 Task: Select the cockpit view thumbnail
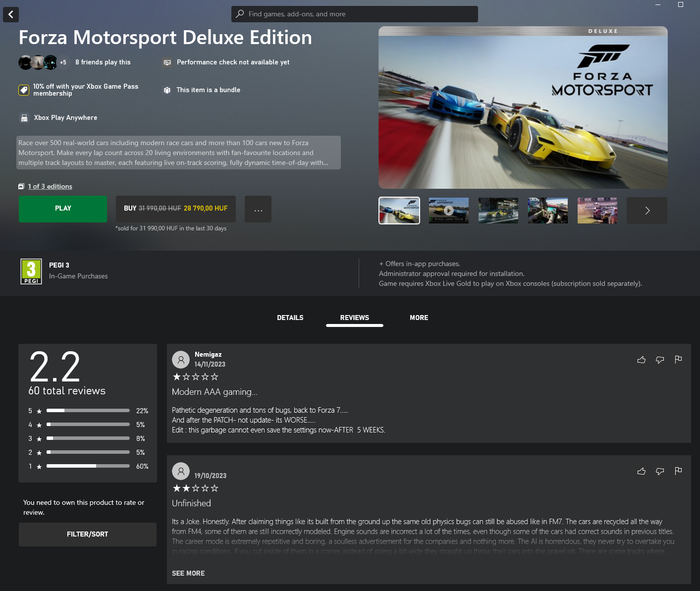click(x=548, y=211)
